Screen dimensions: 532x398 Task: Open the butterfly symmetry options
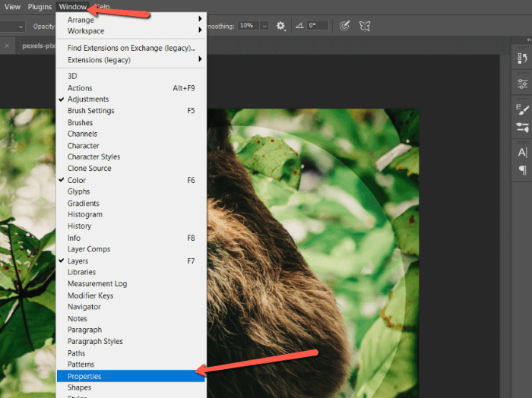tap(365, 26)
